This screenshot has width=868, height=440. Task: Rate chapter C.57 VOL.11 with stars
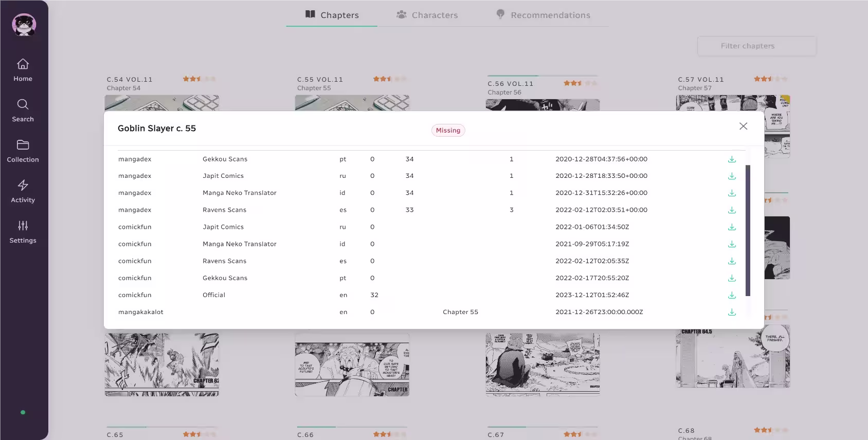771,79
